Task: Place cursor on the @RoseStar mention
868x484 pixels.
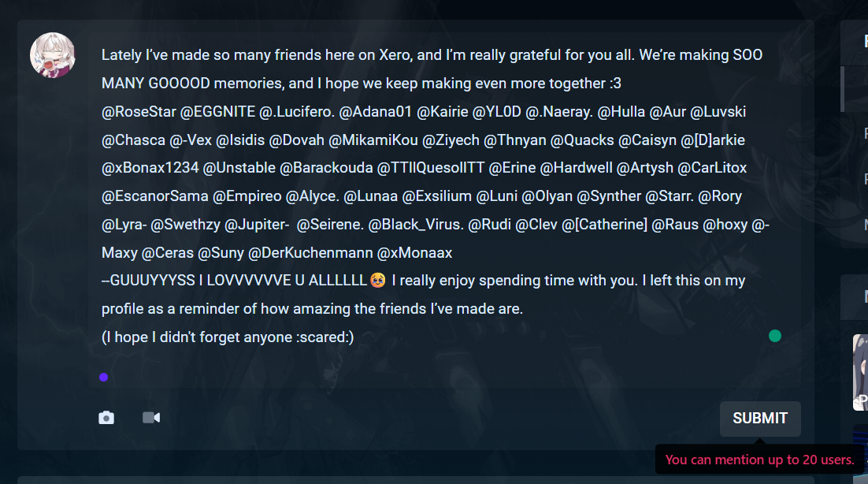Action: click(139, 112)
